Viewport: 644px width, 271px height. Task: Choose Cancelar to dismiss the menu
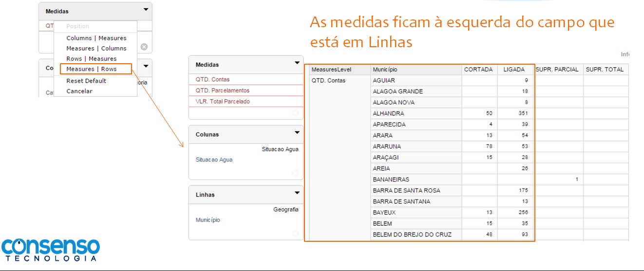[x=79, y=91]
